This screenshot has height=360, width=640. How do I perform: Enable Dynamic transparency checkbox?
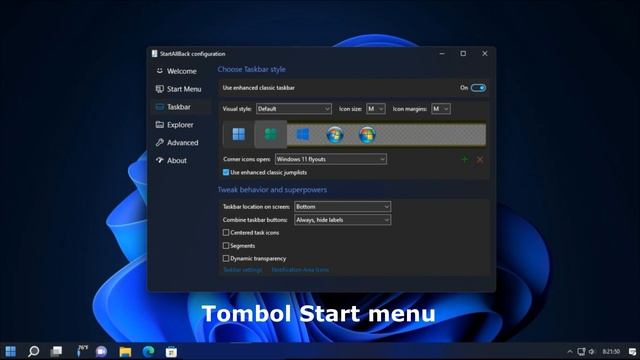[x=226, y=258]
